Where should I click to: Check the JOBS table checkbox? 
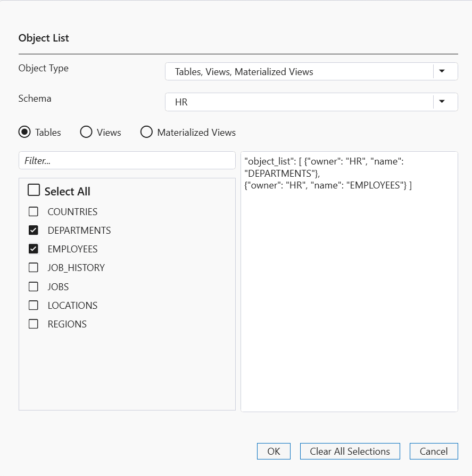pyautogui.click(x=34, y=286)
